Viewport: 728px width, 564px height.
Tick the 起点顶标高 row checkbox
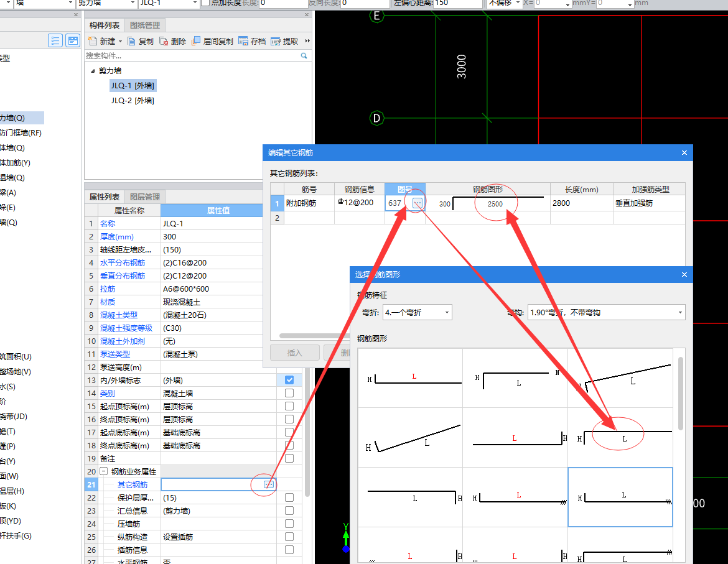point(289,406)
